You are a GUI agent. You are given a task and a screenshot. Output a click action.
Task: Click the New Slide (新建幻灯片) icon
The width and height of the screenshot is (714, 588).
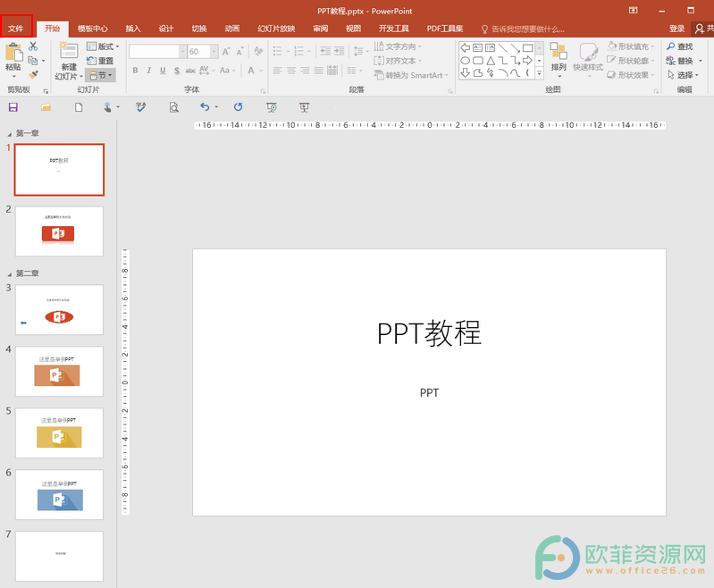tap(69, 51)
